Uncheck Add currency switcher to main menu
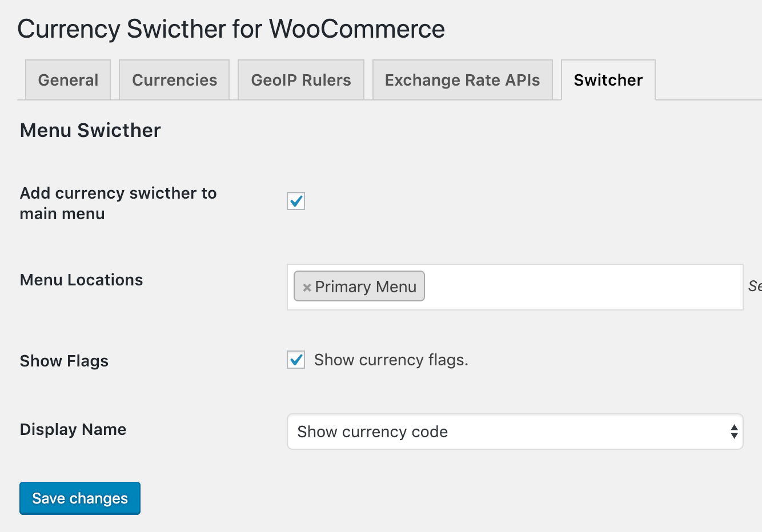Viewport: 762px width, 532px height. pyautogui.click(x=296, y=201)
